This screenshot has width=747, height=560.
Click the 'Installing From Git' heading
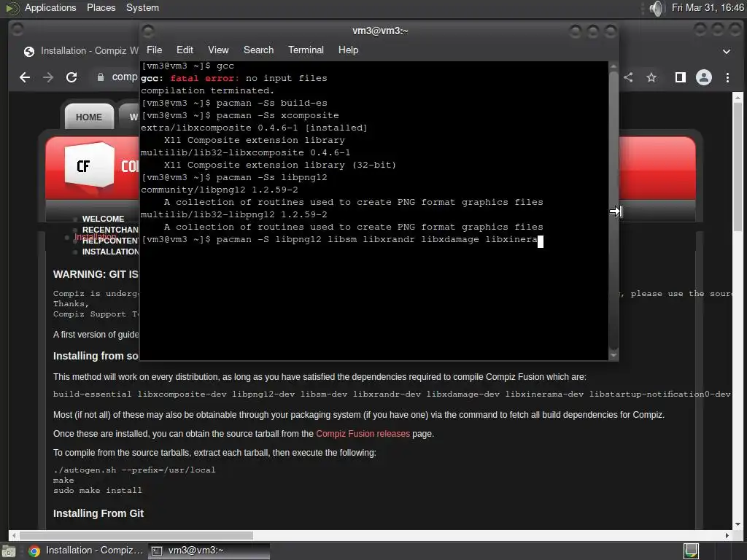pyautogui.click(x=98, y=513)
